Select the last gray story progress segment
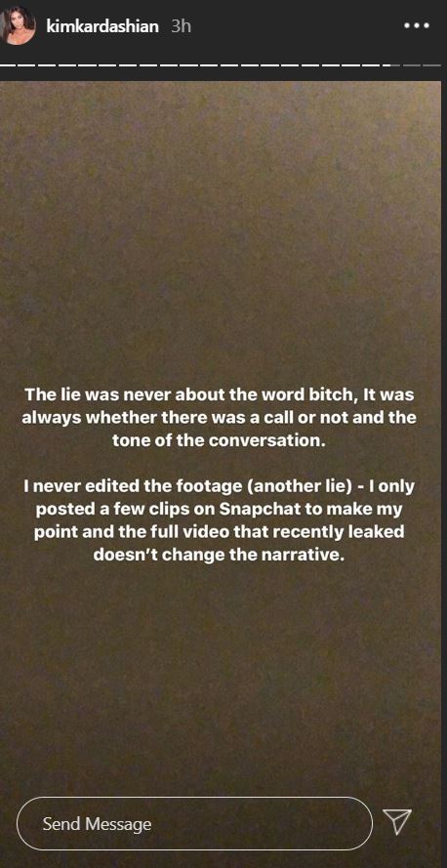The image size is (447, 868). [x=432, y=65]
